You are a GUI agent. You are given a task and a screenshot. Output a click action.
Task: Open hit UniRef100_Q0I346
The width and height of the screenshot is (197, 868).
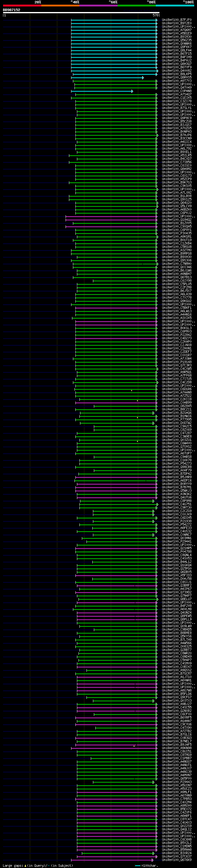176,267
